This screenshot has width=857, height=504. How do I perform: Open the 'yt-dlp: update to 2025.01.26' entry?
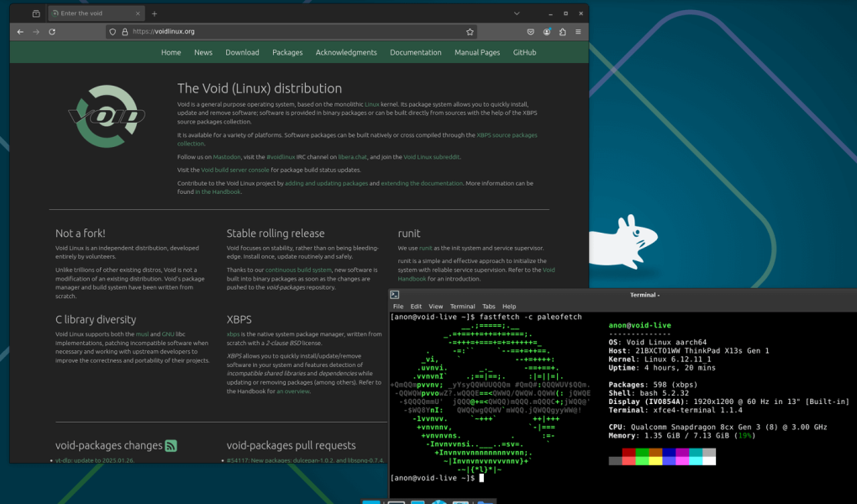[95, 460]
